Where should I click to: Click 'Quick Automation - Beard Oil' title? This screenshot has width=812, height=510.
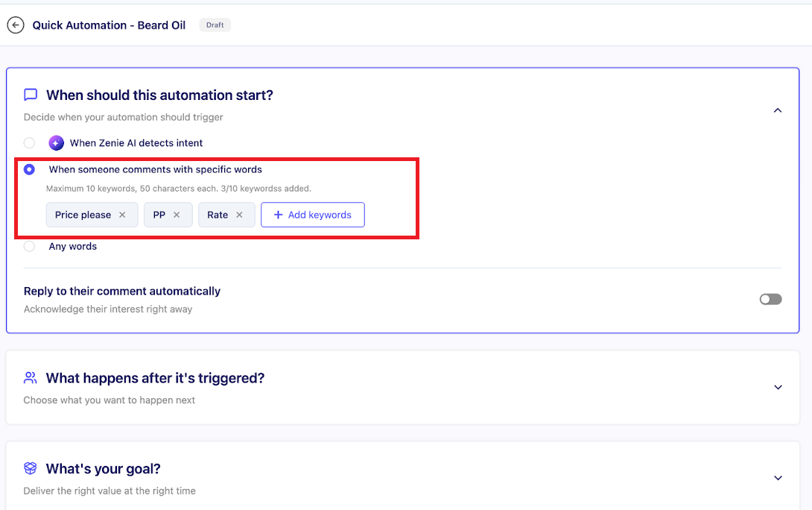(x=109, y=25)
